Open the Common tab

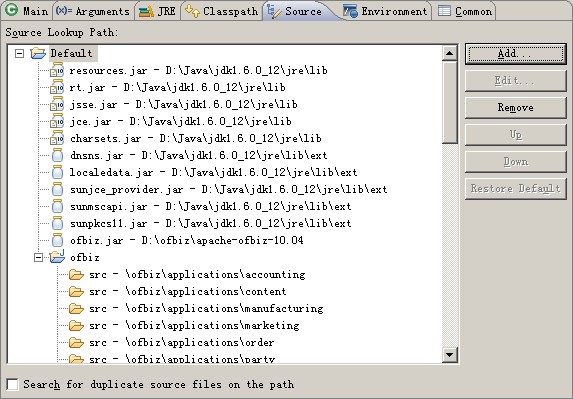[465, 11]
